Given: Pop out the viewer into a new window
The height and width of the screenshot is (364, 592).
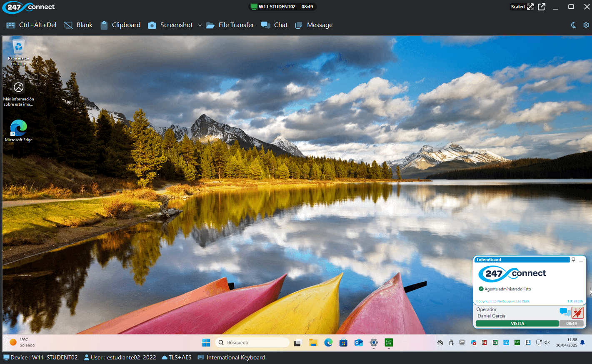Looking at the screenshot, I should pos(542,7).
